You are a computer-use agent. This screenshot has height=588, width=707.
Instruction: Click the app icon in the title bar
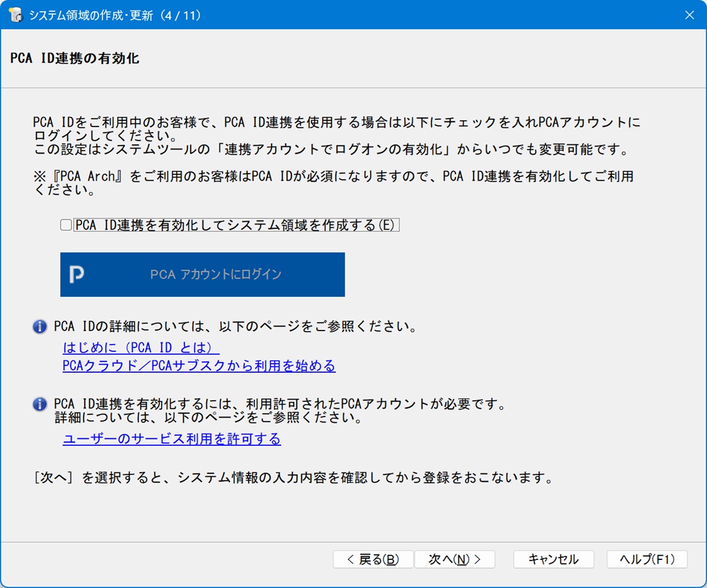[15, 15]
